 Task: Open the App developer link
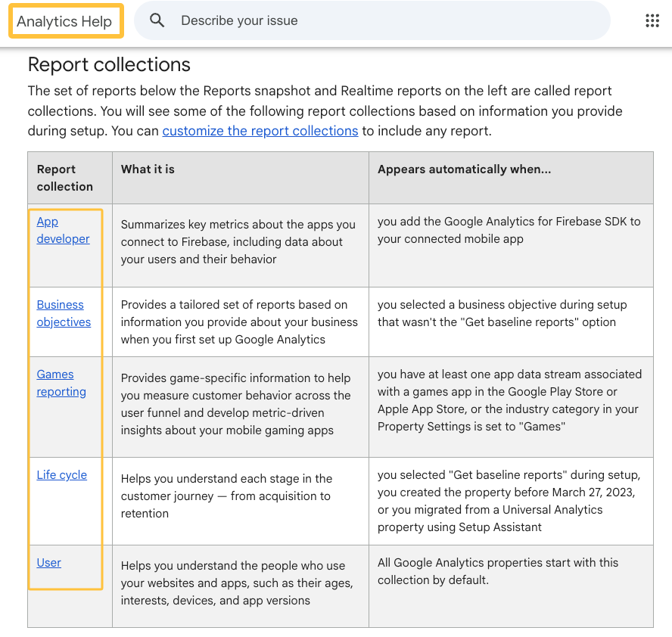click(63, 230)
